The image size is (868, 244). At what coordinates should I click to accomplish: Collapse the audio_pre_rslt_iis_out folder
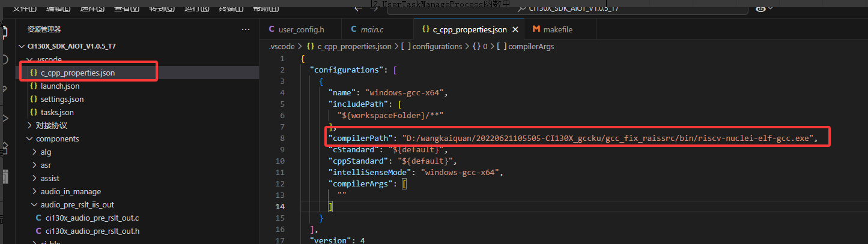(35, 205)
